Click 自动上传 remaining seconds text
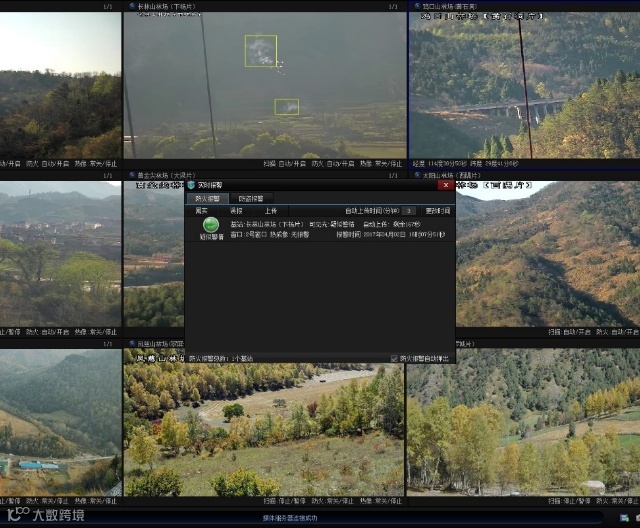 392,224
